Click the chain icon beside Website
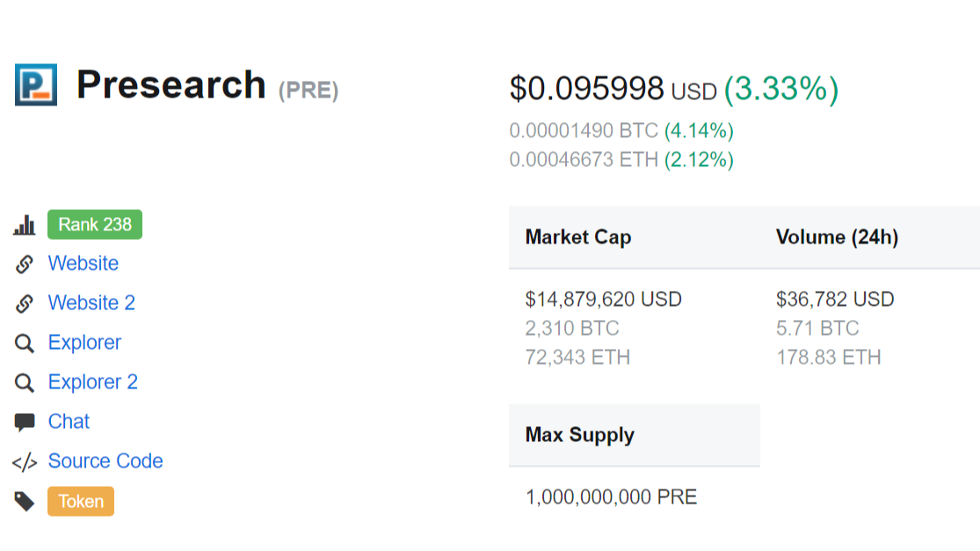Image resolution: width=980 pixels, height=551 pixels. coord(25,264)
